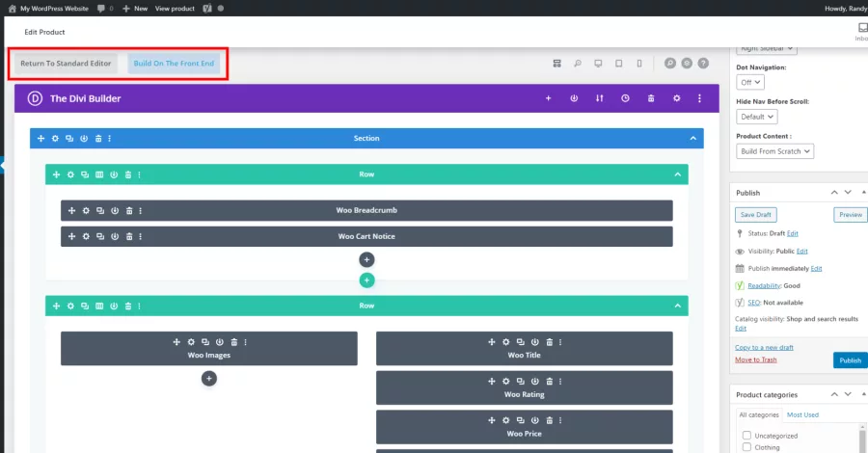Move Product categories panel up

[x=834, y=394]
